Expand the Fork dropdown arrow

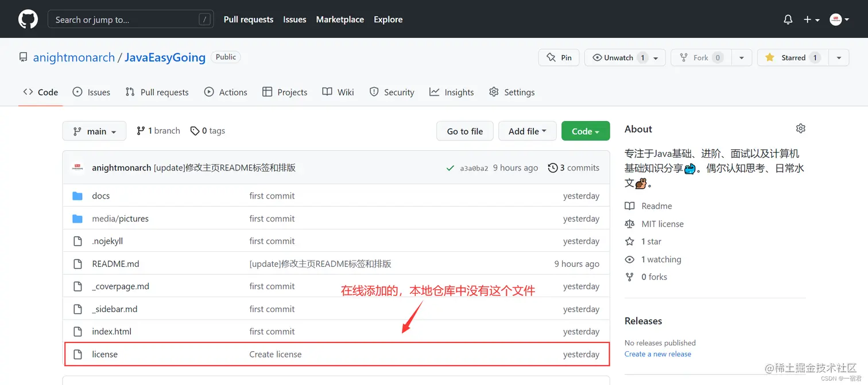click(x=741, y=57)
